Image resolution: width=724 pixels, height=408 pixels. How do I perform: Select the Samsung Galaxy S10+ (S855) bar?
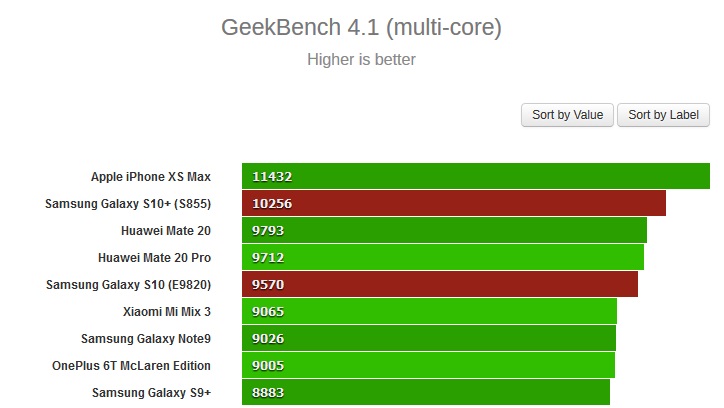(x=453, y=203)
